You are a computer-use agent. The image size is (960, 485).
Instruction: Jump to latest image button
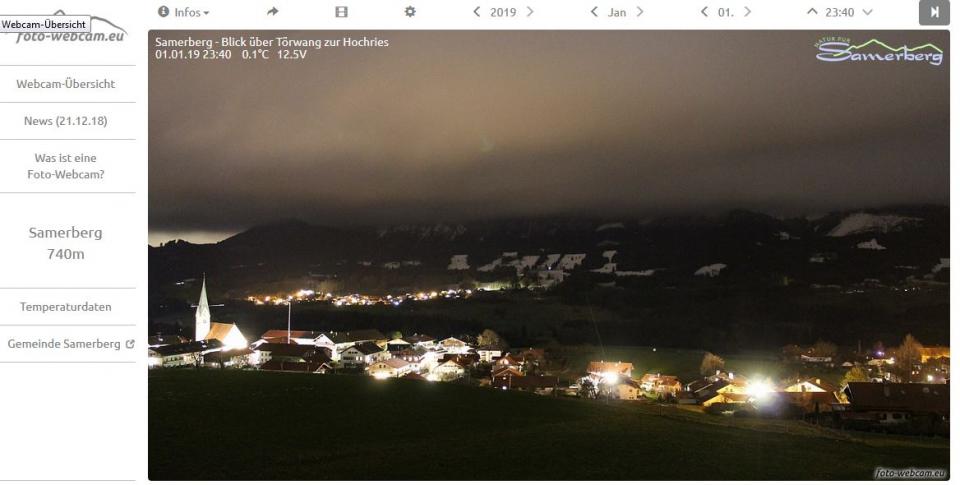click(x=934, y=12)
